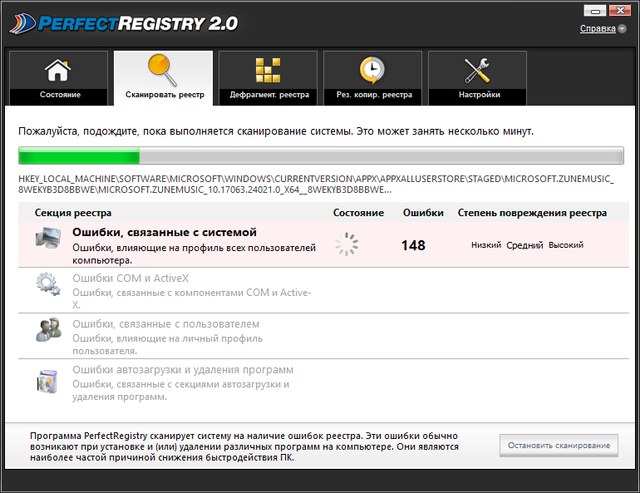The image size is (640, 493).
Task: Expand the Справка dropdown arrow
Action: [621, 29]
